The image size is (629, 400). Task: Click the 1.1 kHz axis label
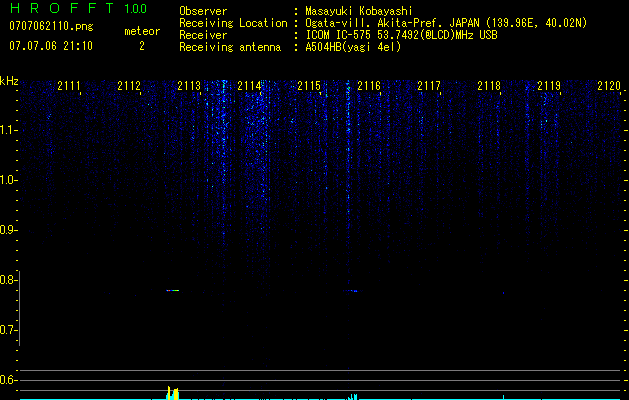pyautogui.click(x=8, y=130)
